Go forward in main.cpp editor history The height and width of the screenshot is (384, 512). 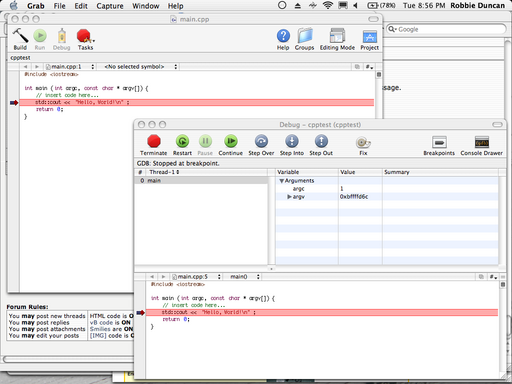pyautogui.click(x=37, y=67)
